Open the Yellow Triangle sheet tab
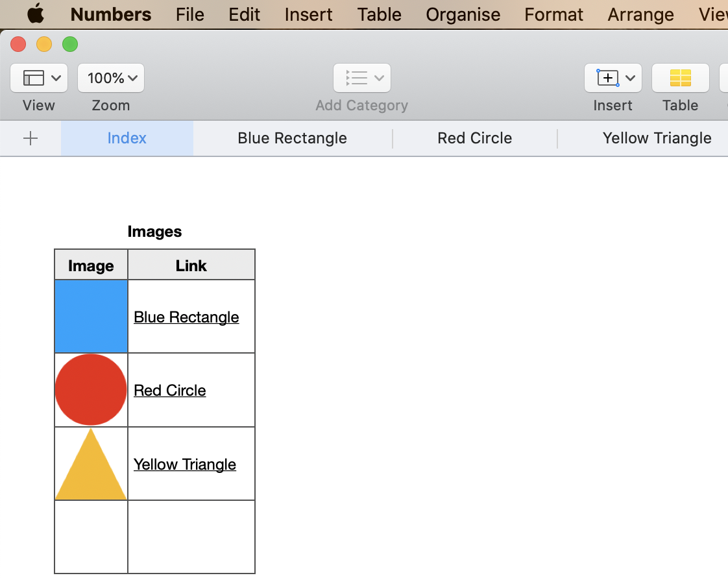The width and height of the screenshot is (728, 580). [x=657, y=138]
